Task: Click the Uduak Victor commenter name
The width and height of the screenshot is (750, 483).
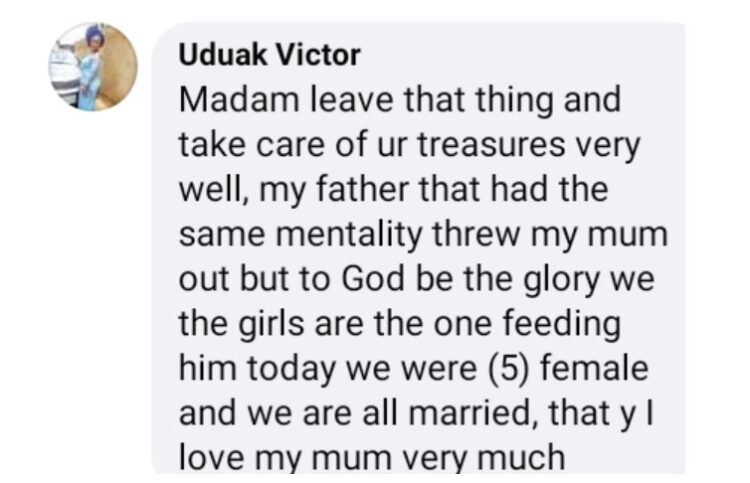Action: 269,55
